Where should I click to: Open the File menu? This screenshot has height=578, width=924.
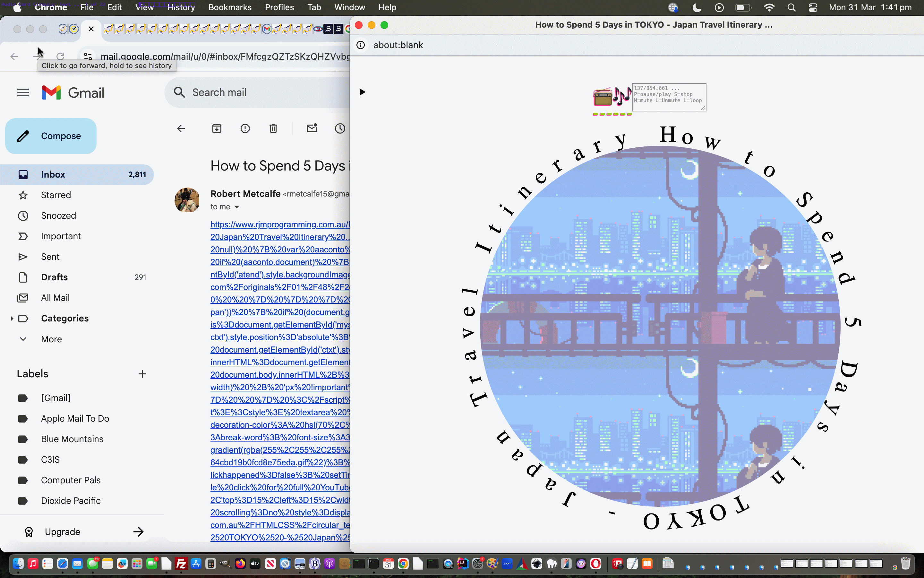[x=87, y=7]
